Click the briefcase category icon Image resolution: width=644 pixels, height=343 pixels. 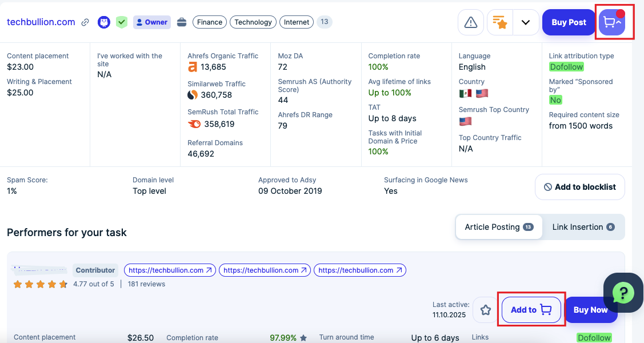[x=182, y=22]
